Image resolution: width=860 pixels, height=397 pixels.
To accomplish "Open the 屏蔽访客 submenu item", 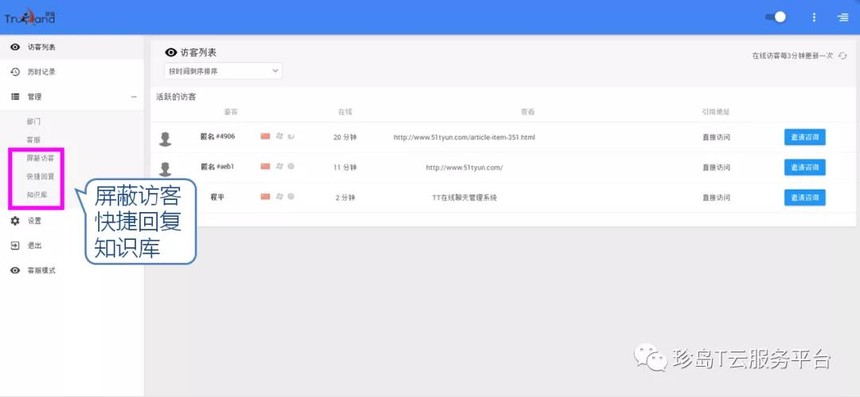I will pyautogui.click(x=40, y=158).
